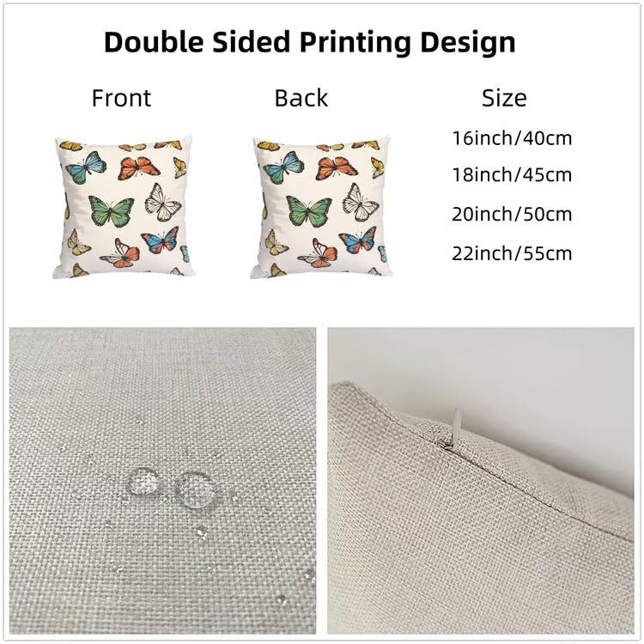Click the left water droplet on fabric
This screenshot has width=644, height=644.
[x=143, y=481]
